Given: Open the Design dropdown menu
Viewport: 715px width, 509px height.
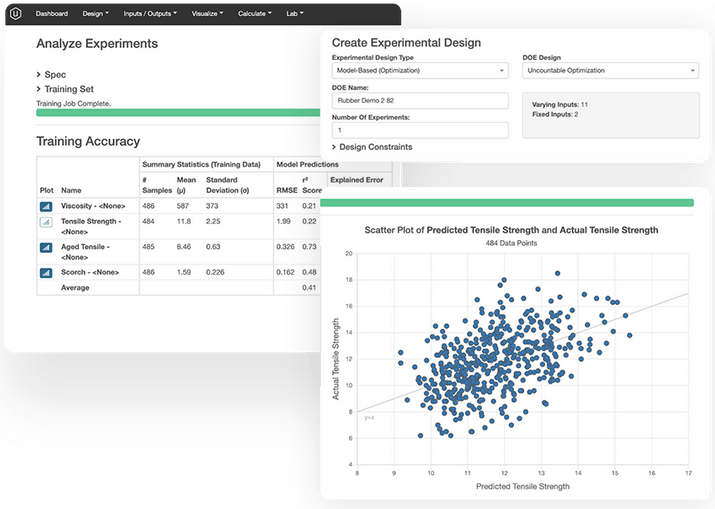Looking at the screenshot, I should (x=95, y=14).
